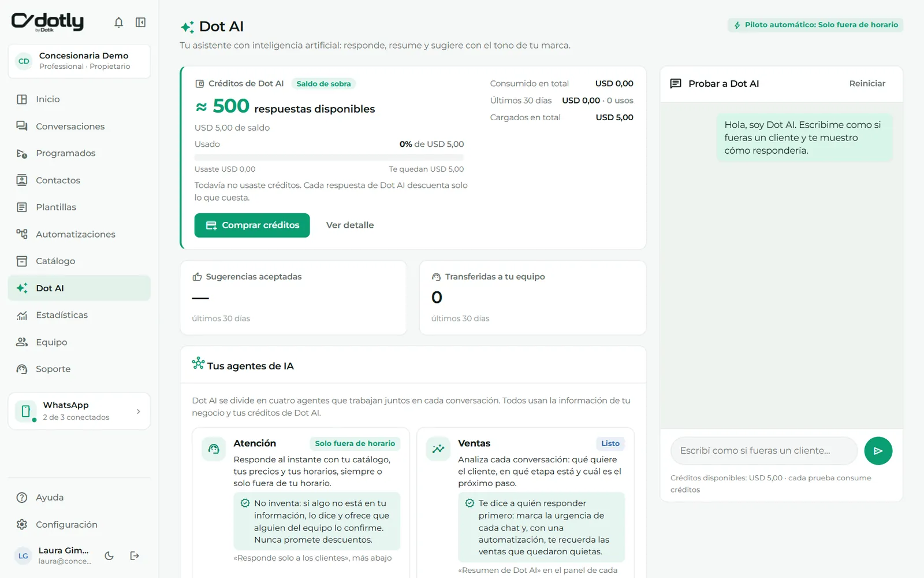Log out with the exit icon
This screenshot has height=578, width=924.
point(135,555)
